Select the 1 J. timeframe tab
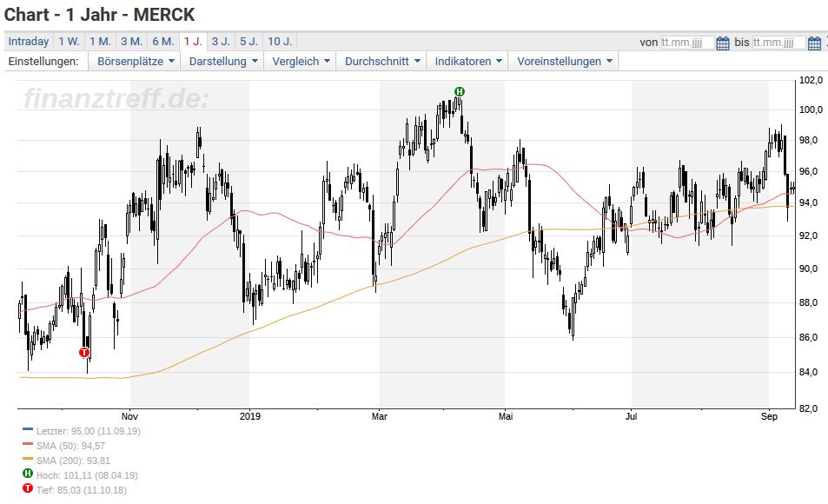Image resolution: width=828 pixels, height=504 pixels. coord(193,41)
